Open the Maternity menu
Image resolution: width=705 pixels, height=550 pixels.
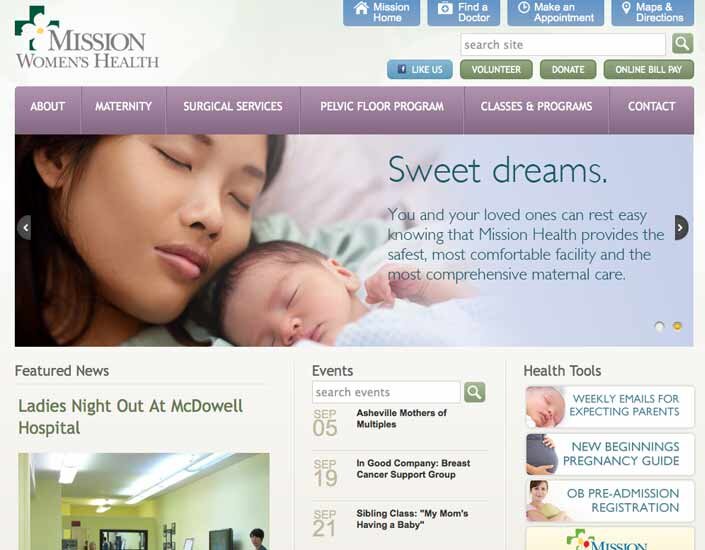pos(123,107)
